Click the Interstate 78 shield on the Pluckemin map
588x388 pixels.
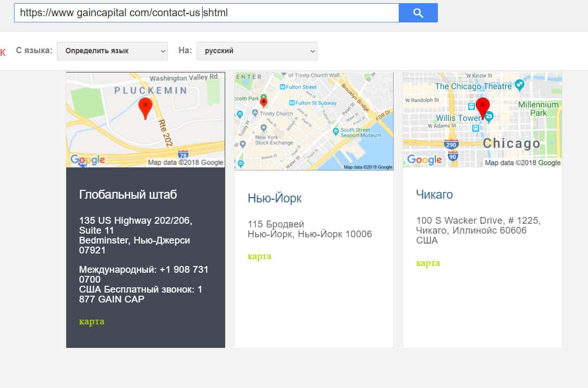tap(183, 154)
